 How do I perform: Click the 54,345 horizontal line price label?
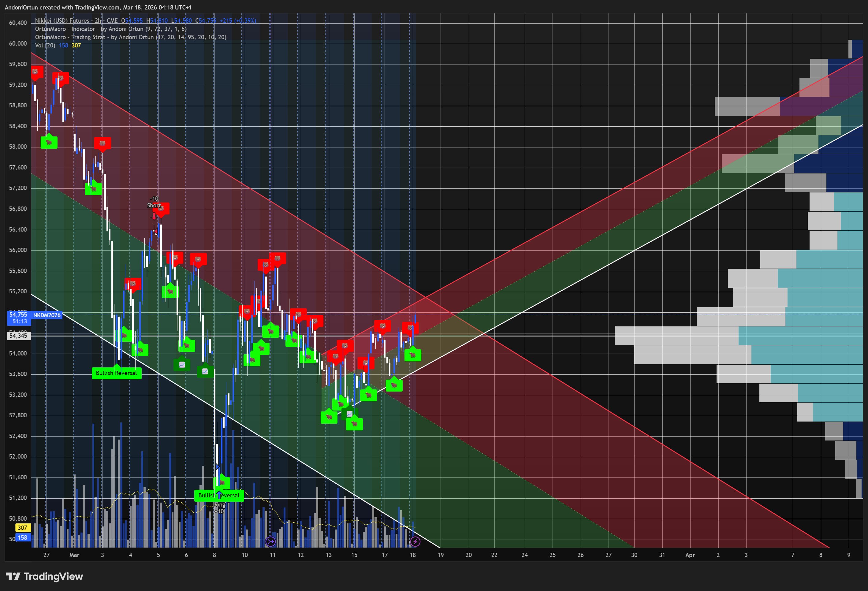(x=18, y=336)
